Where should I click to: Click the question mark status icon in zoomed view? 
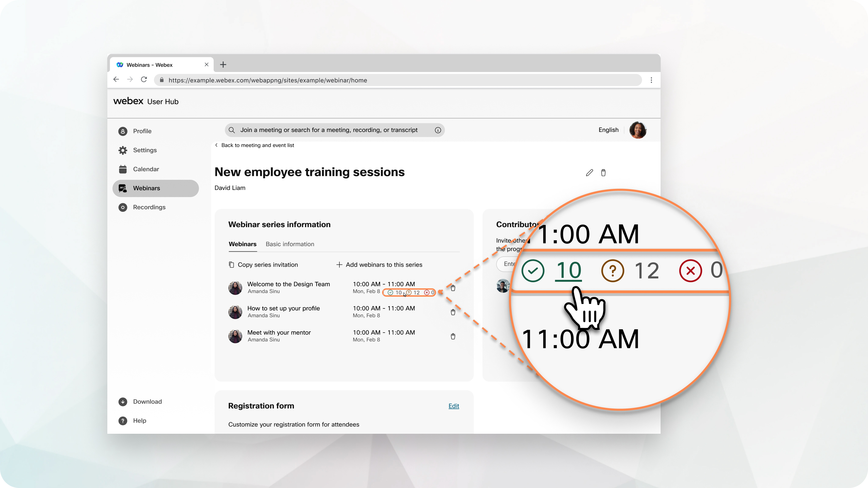(613, 271)
